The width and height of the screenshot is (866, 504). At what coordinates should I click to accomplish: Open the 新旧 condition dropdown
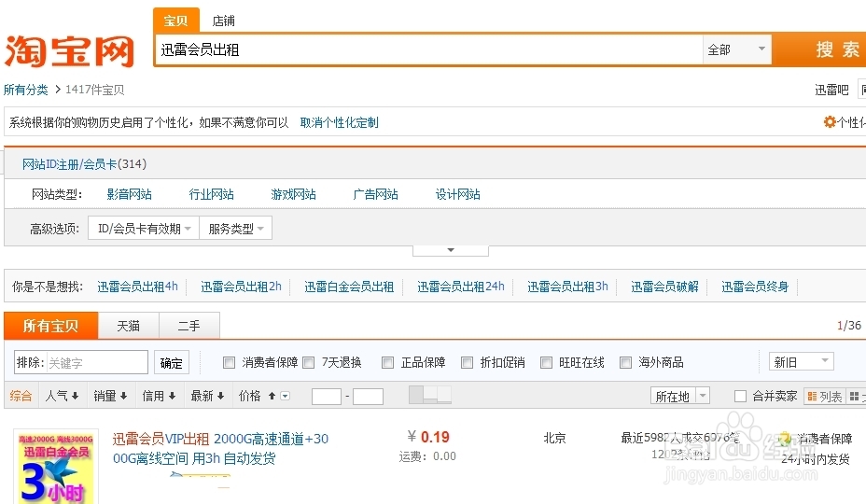coord(801,362)
